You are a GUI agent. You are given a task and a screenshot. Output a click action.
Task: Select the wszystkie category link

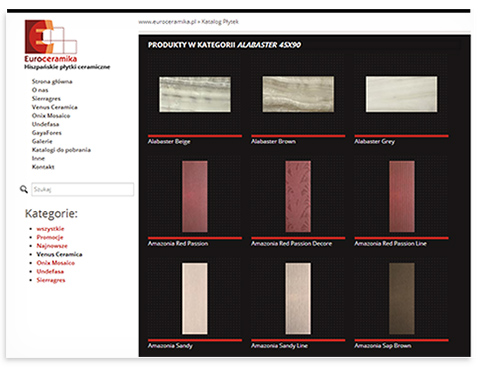click(50, 229)
